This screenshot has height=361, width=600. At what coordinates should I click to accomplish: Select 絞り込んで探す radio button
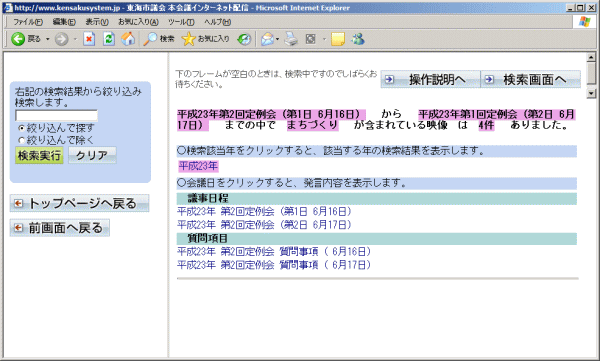coord(22,128)
